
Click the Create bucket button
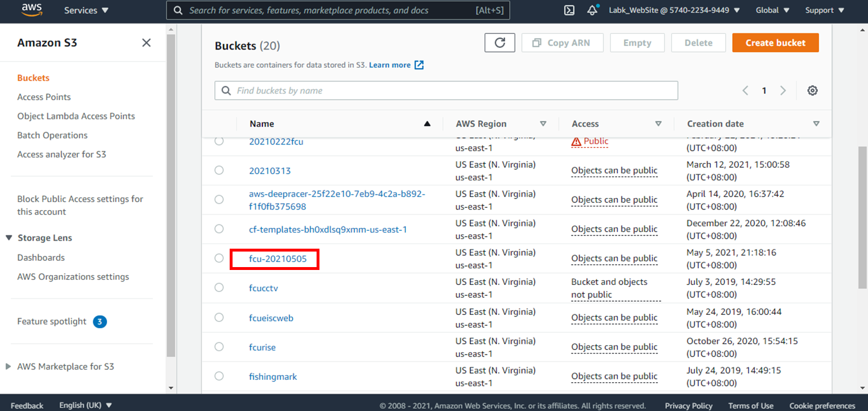point(775,43)
